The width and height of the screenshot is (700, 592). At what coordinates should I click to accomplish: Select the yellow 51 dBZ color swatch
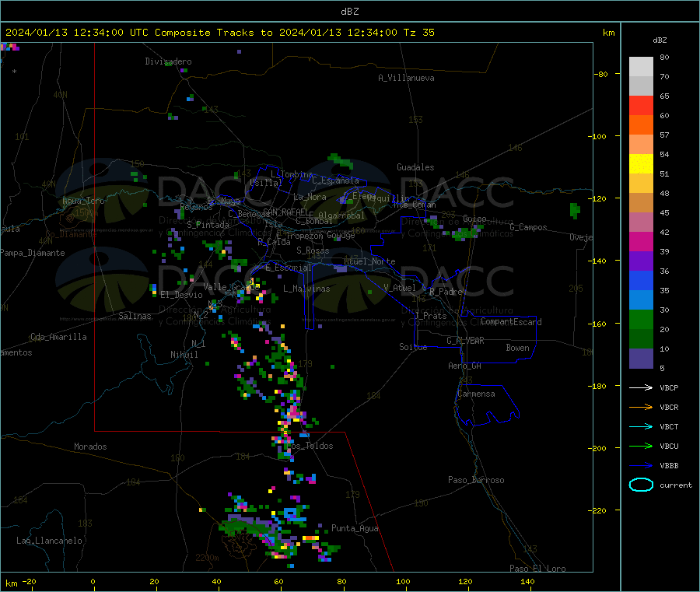coord(641,164)
